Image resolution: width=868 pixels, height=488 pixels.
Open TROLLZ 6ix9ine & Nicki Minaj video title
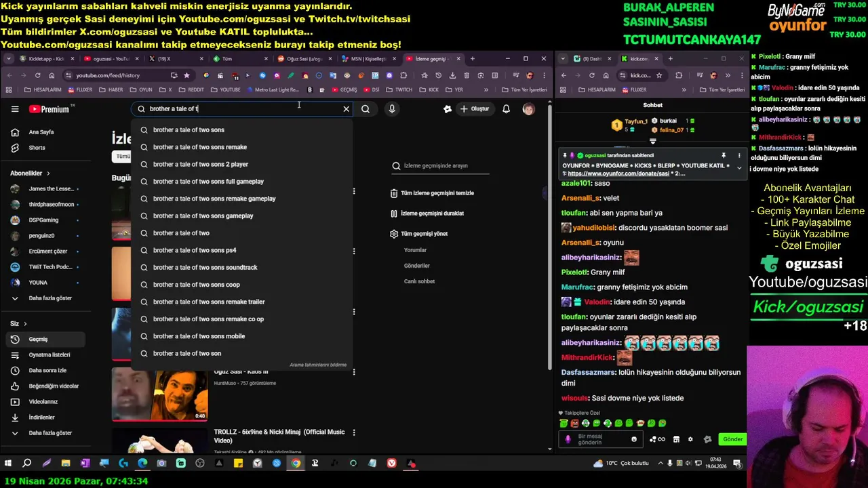click(x=279, y=436)
